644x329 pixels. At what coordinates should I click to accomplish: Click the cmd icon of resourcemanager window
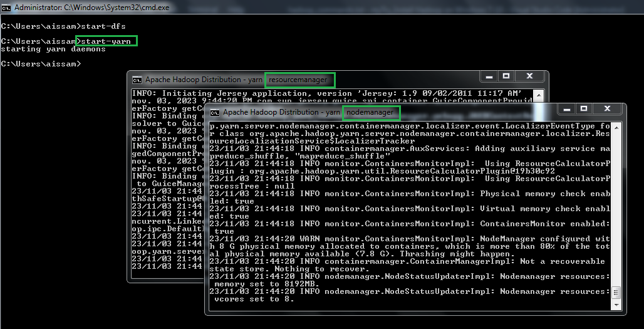137,80
